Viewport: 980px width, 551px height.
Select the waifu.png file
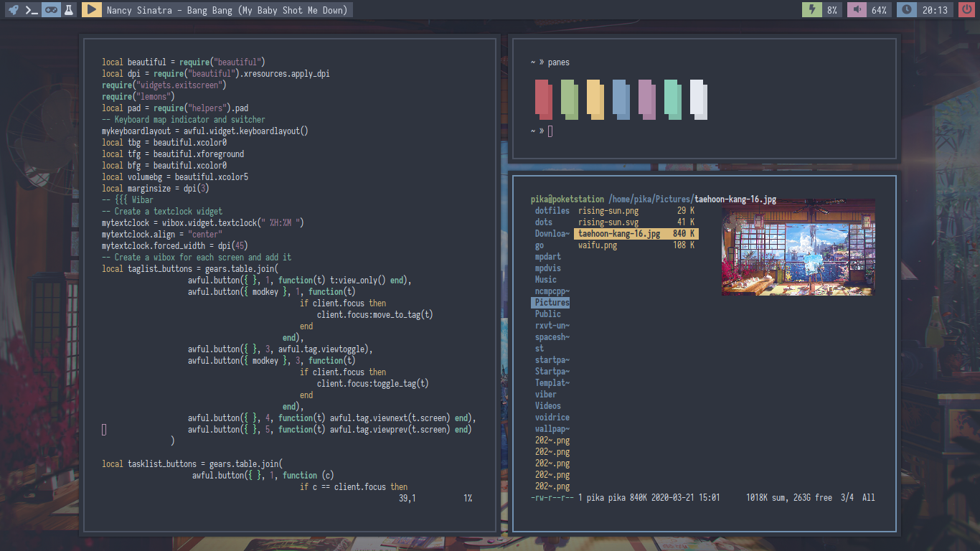click(x=636, y=245)
